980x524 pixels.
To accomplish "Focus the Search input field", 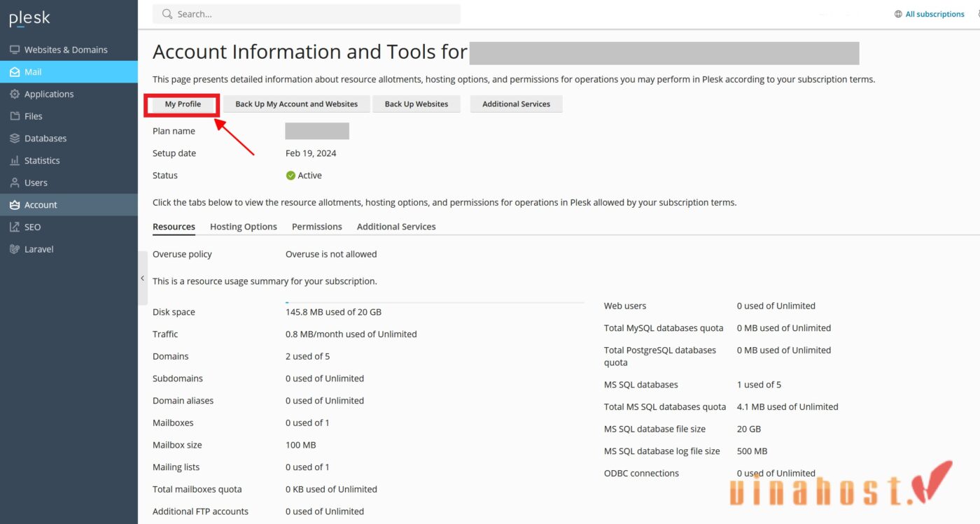I will pyautogui.click(x=315, y=14).
